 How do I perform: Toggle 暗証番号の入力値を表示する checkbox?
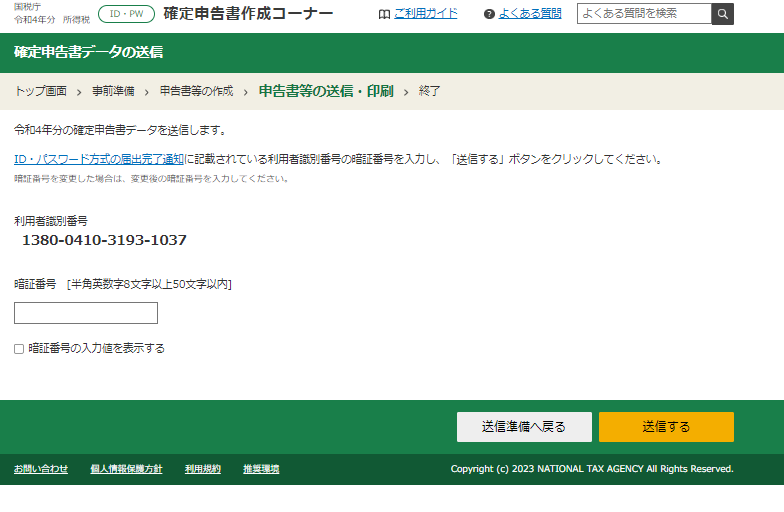point(19,349)
